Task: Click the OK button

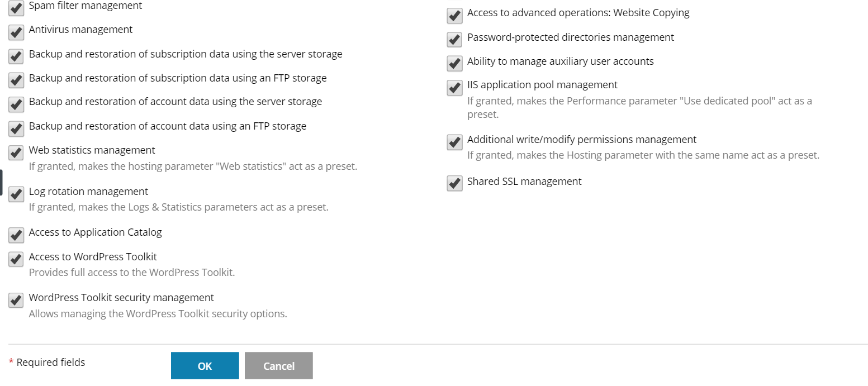Action: 205,366
